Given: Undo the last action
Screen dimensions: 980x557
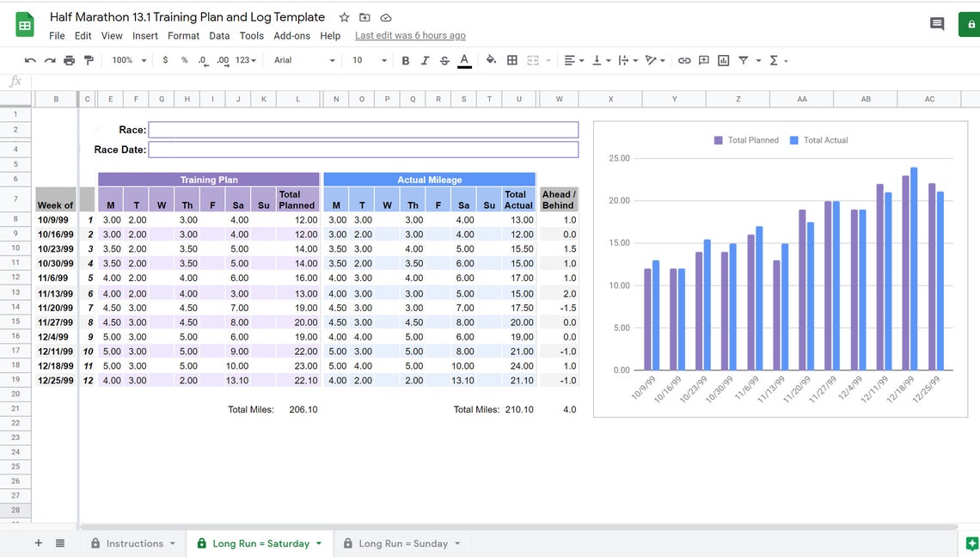Looking at the screenshot, I should click(x=29, y=60).
